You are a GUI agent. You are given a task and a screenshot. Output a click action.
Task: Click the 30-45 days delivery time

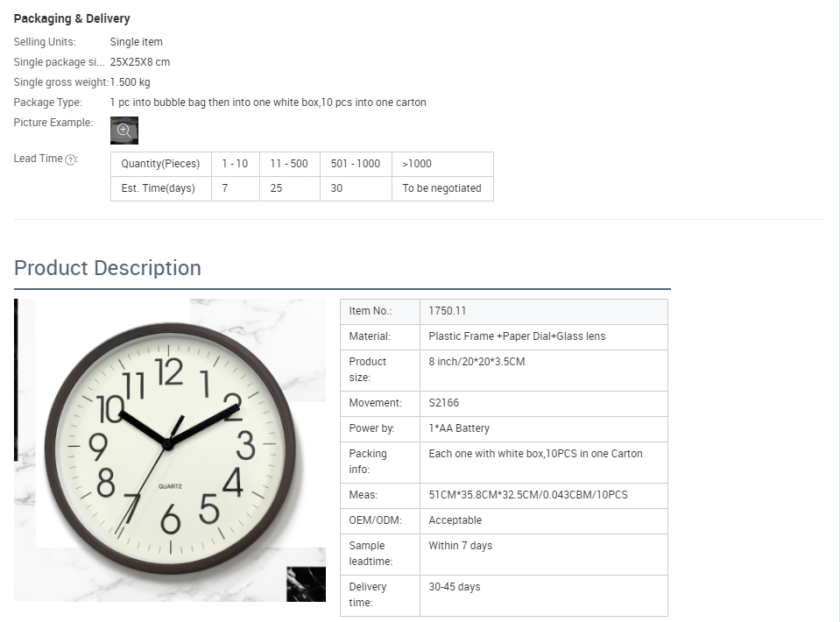click(454, 587)
